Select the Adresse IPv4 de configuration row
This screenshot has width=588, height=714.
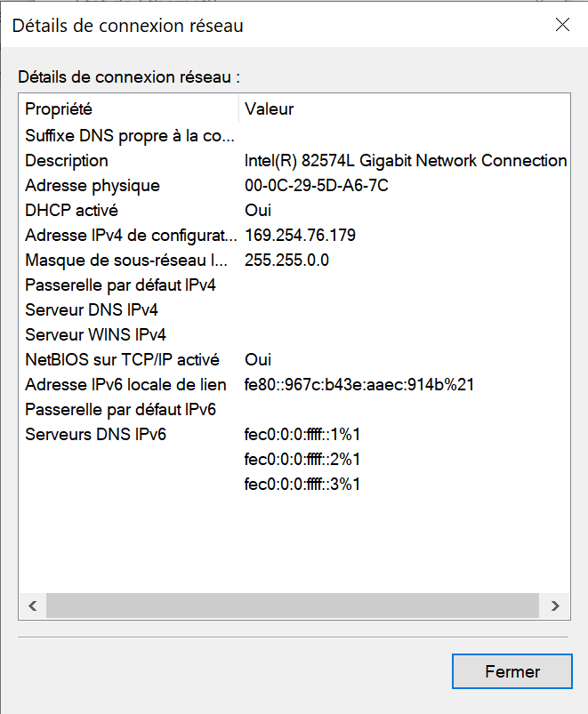point(131,236)
